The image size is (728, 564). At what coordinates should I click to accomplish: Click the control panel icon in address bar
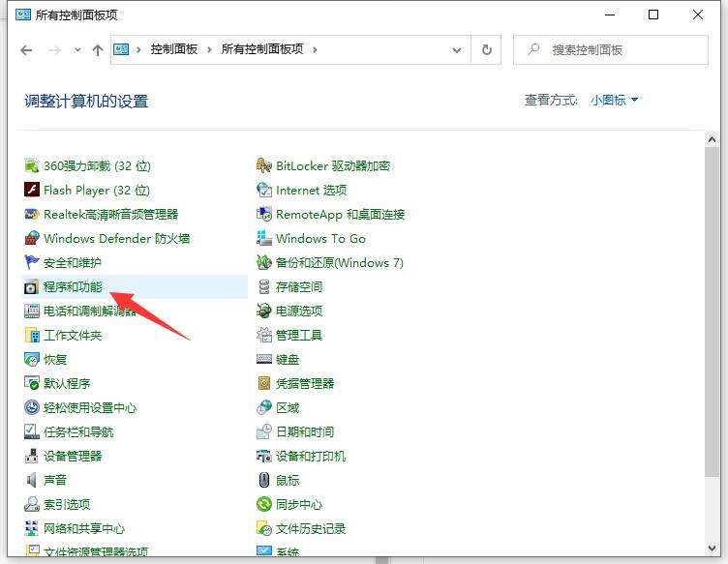tap(121, 49)
